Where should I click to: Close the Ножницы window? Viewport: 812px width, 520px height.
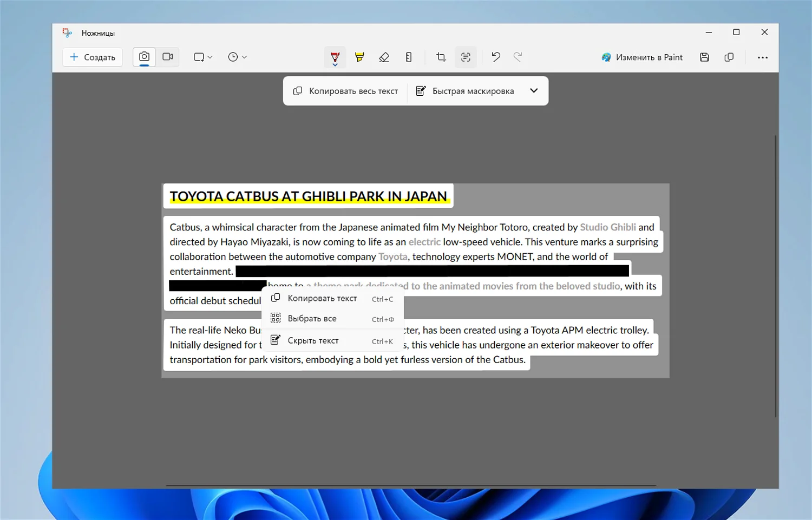764,32
